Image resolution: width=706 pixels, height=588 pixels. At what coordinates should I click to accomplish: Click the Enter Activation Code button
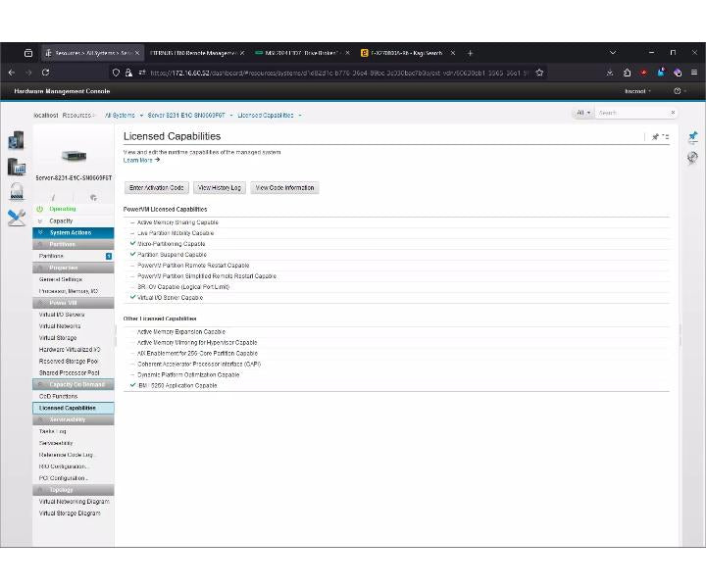(156, 187)
